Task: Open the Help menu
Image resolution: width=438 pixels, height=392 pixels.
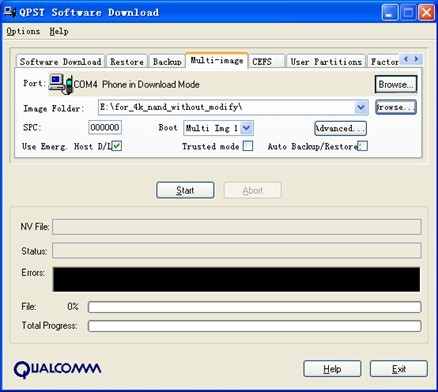Action: pos(59,31)
